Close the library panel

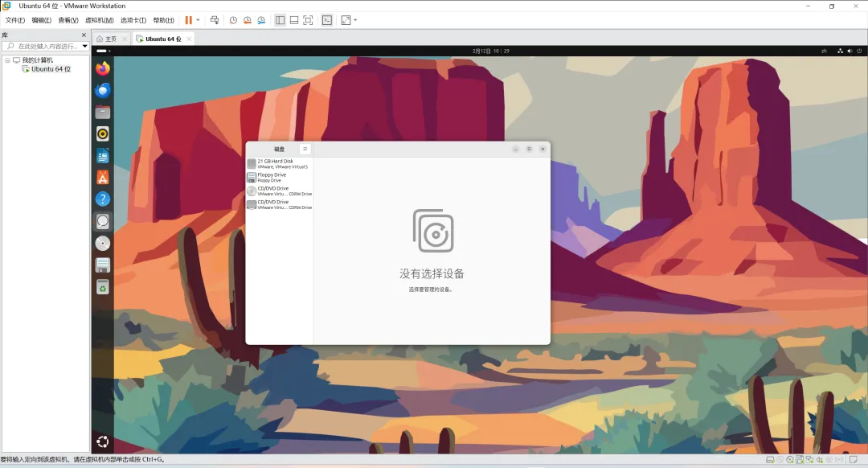(x=84, y=35)
